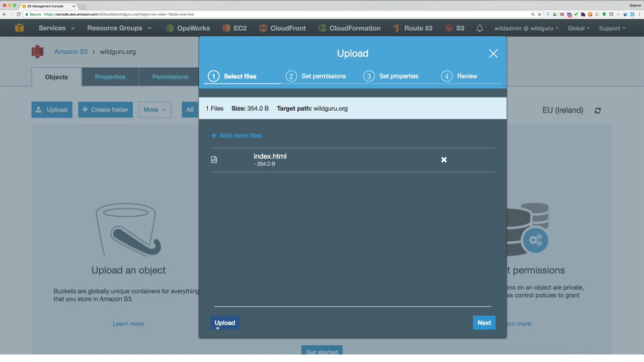Click the index.html file name
644x362 pixels.
(270, 156)
